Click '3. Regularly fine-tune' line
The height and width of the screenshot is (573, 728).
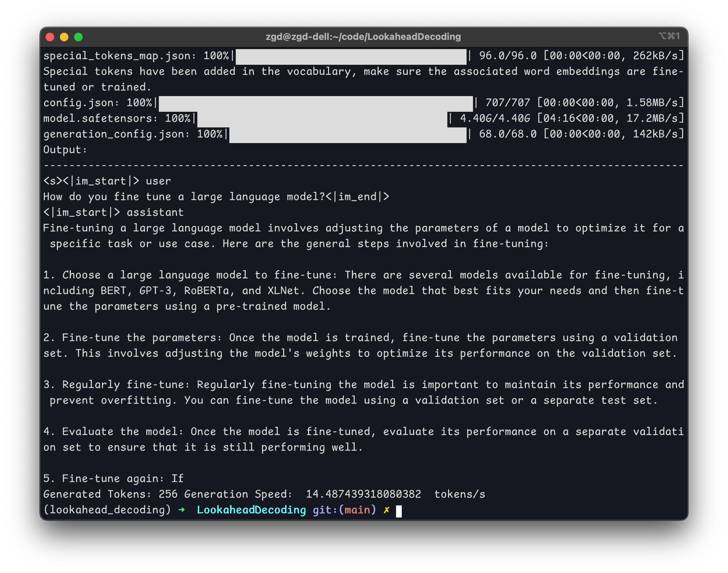click(363, 385)
